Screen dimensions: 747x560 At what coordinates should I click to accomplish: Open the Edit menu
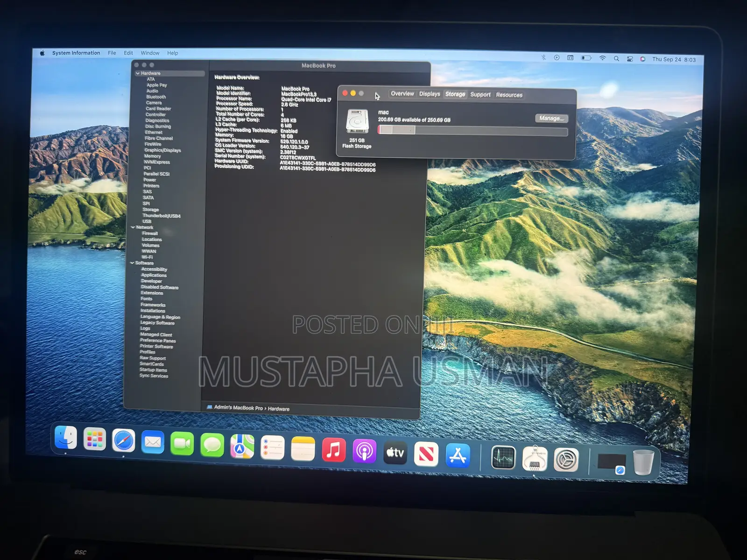coord(128,53)
